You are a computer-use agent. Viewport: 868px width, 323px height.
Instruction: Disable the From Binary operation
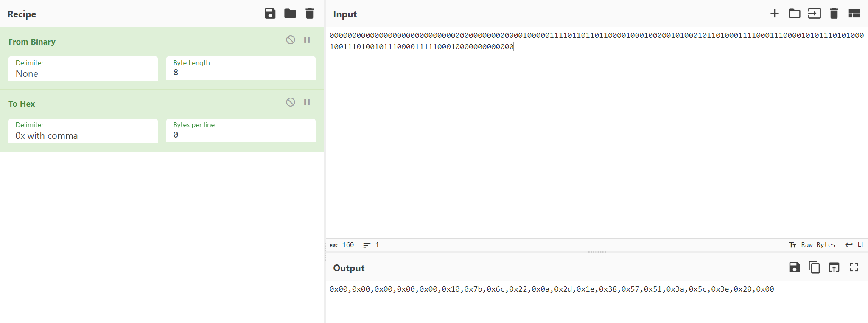(x=291, y=40)
